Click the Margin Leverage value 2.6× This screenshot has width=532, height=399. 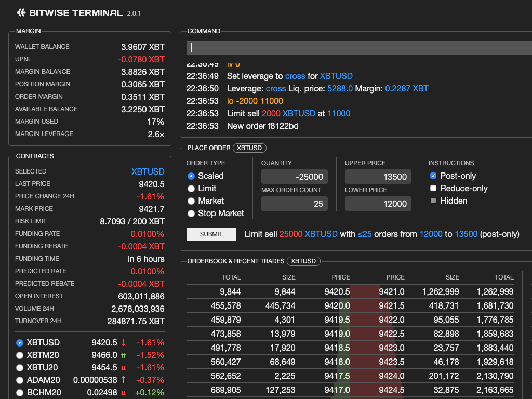click(156, 135)
